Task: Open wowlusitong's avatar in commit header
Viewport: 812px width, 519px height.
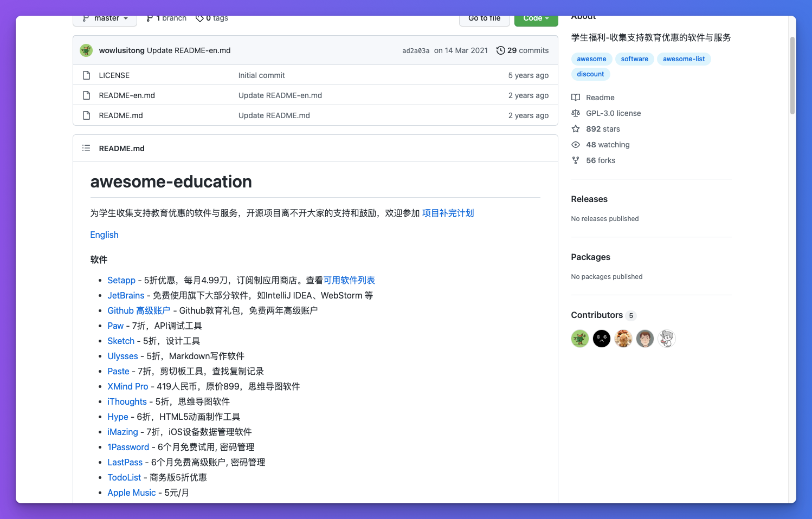Action: tap(86, 50)
